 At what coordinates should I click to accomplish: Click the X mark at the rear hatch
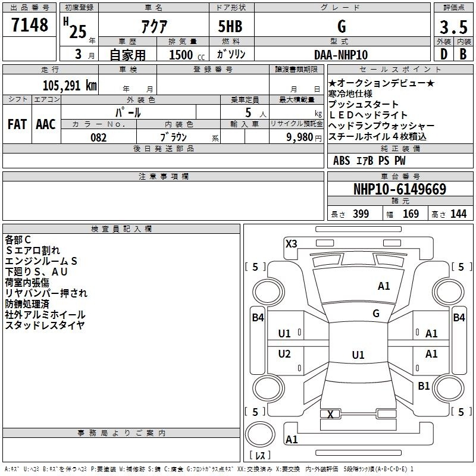(330, 414)
